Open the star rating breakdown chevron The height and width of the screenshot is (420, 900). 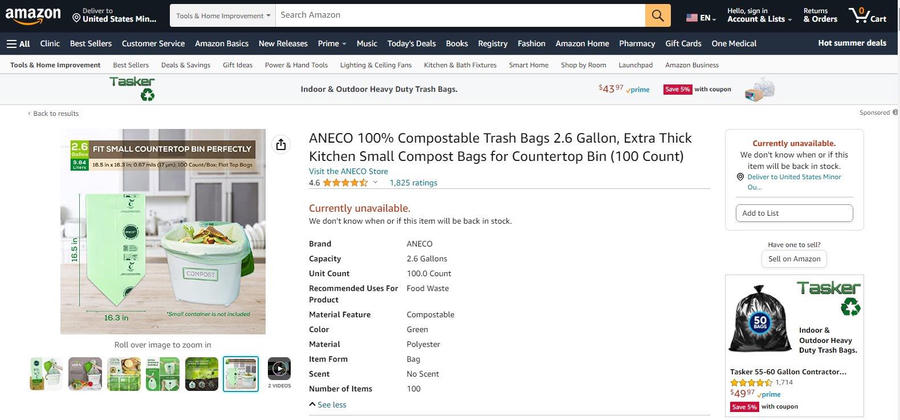point(376,183)
